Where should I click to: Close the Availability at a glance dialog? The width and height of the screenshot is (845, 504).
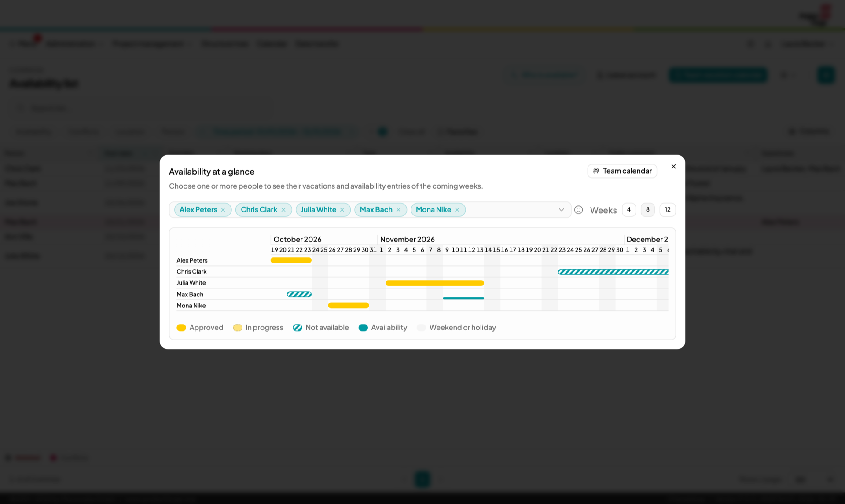[673, 166]
